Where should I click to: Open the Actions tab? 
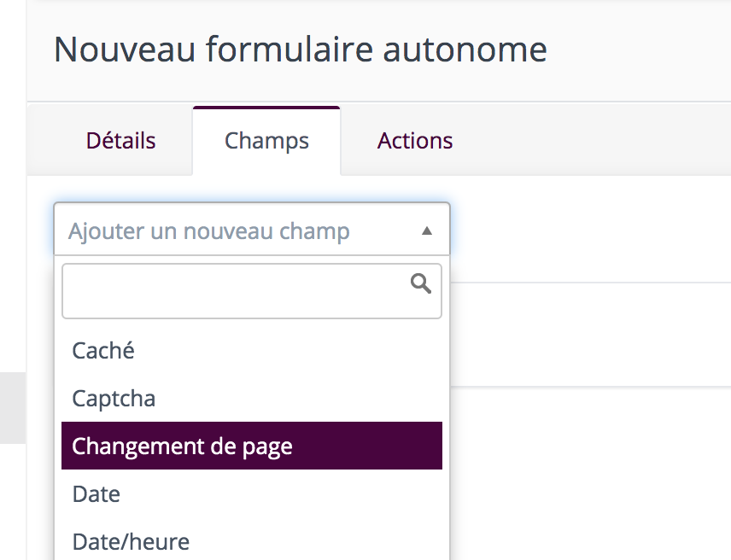click(415, 141)
